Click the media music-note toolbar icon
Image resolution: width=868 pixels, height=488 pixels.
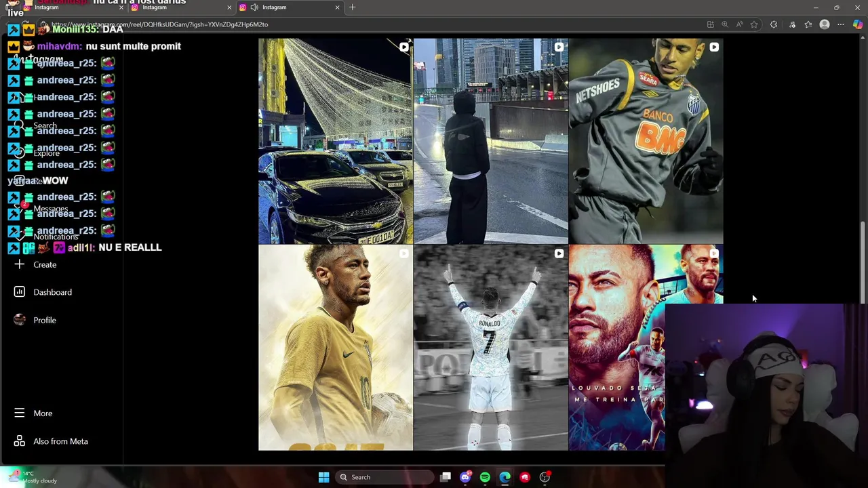(x=792, y=24)
